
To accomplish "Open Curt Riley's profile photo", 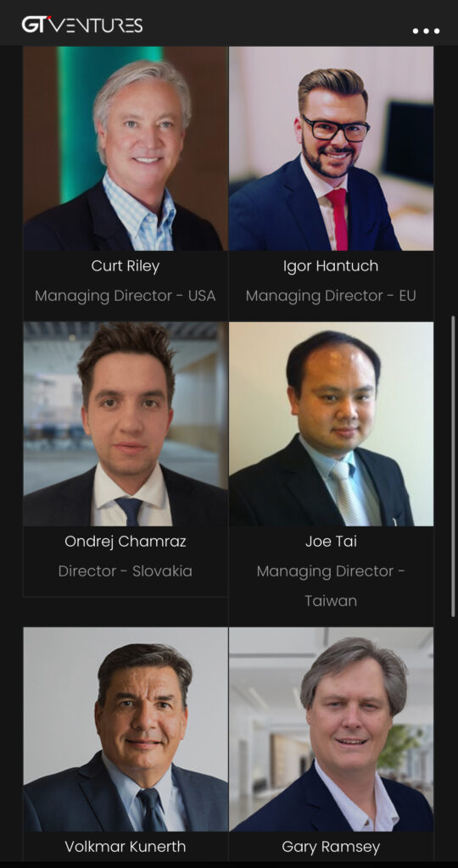I will [x=126, y=148].
